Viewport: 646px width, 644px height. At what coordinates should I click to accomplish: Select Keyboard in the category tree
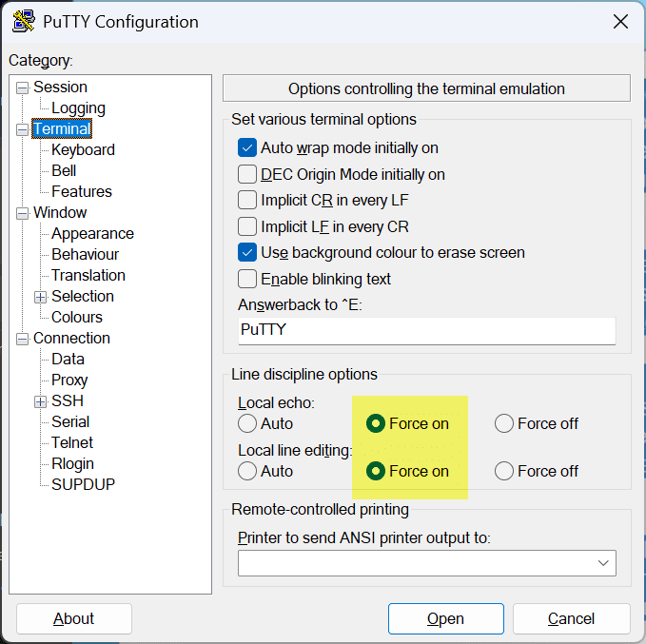83,150
